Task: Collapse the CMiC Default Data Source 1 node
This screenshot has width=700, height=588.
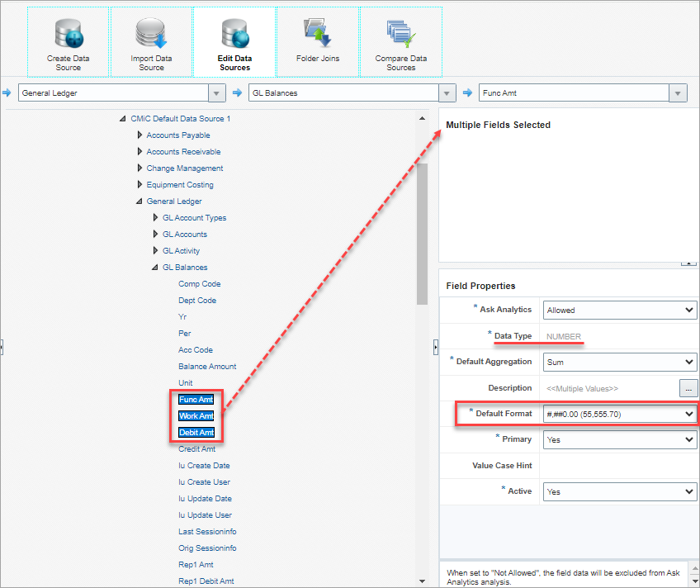Action: 123,119
